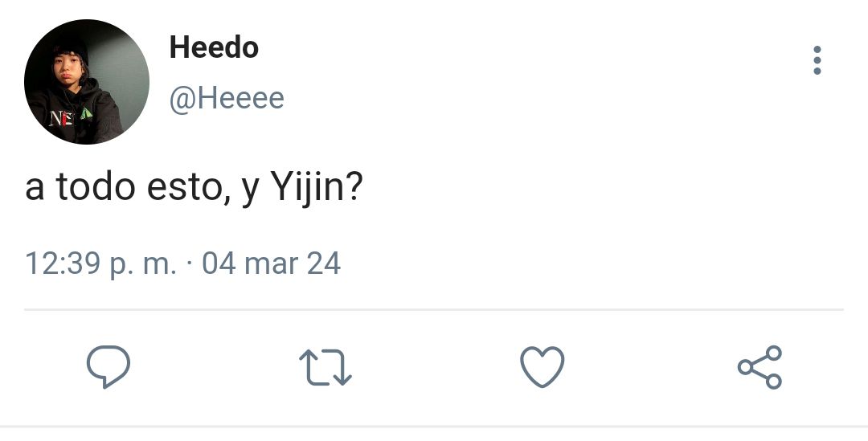Toggle the repost arrows on Heedo's tweet

pos(325,367)
